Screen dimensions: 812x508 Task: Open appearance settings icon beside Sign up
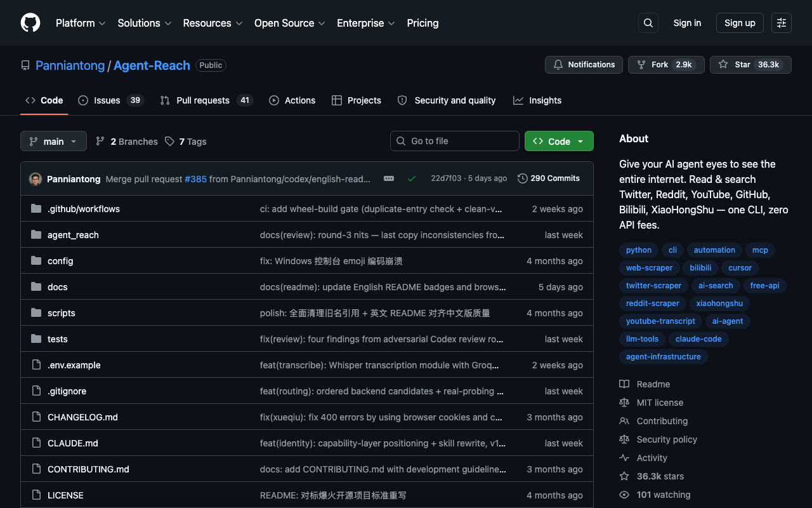782,23
